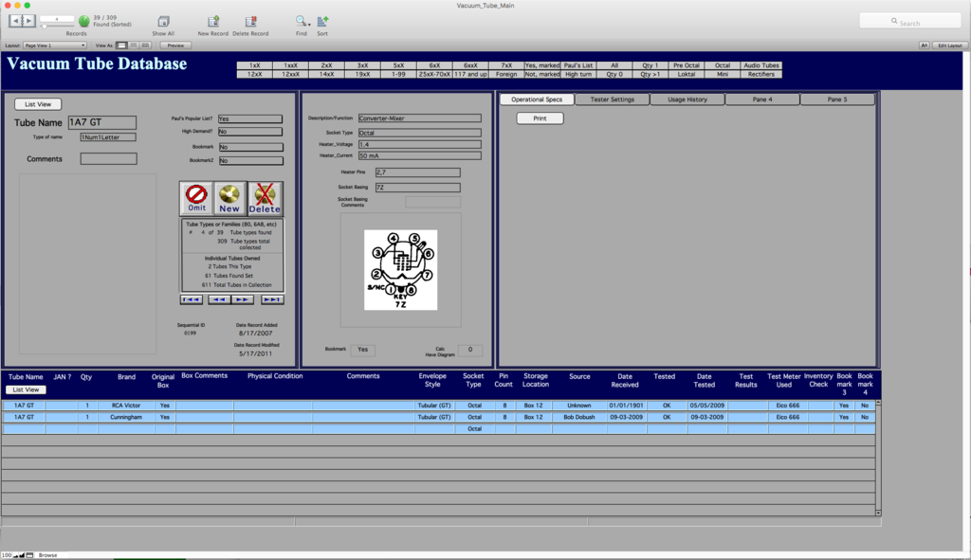Jump to first record arrow button
The height and width of the screenshot is (560, 971).
192,299
